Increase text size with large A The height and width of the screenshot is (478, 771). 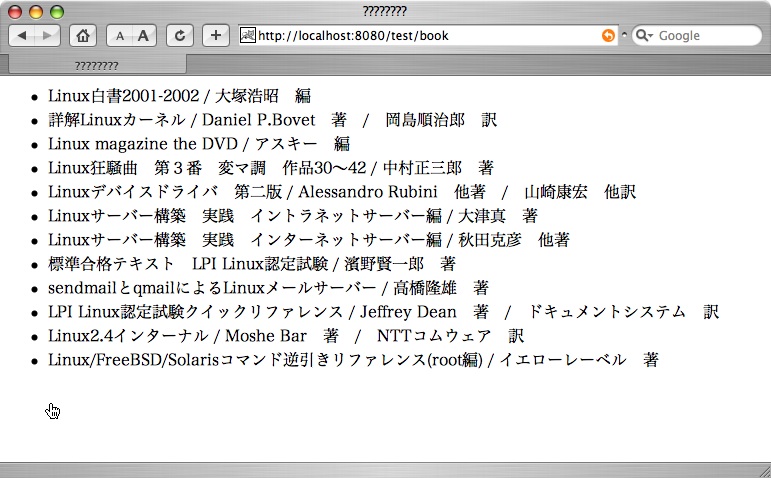144,35
